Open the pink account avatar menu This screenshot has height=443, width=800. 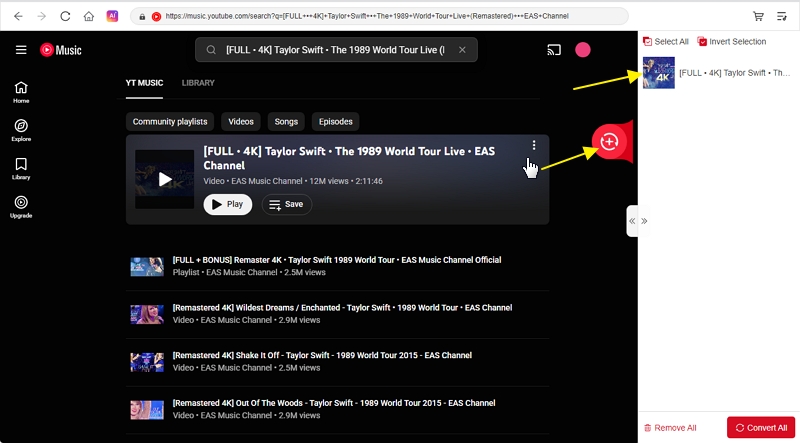583,50
